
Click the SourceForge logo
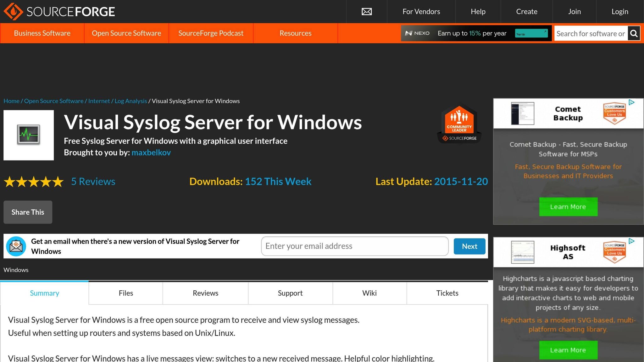[59, 12]
